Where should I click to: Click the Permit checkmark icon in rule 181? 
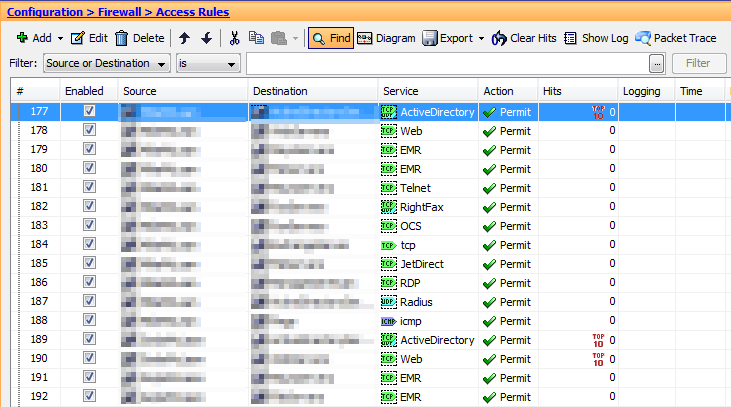pos(489,188)
